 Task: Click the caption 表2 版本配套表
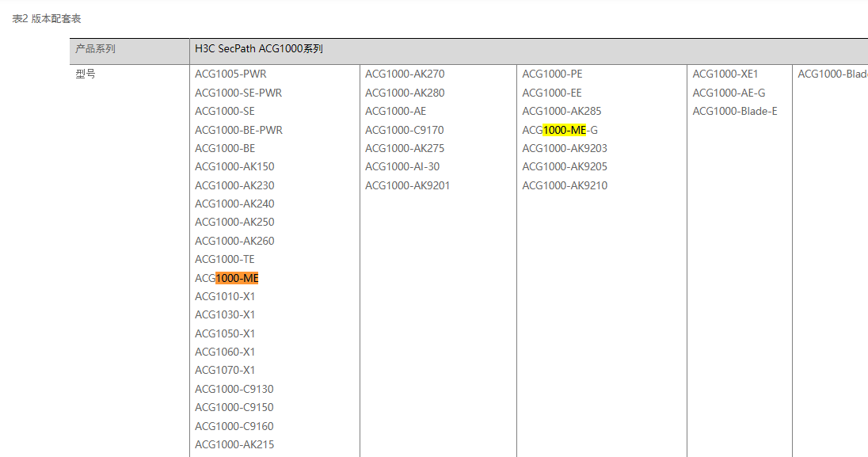(47, 19)
